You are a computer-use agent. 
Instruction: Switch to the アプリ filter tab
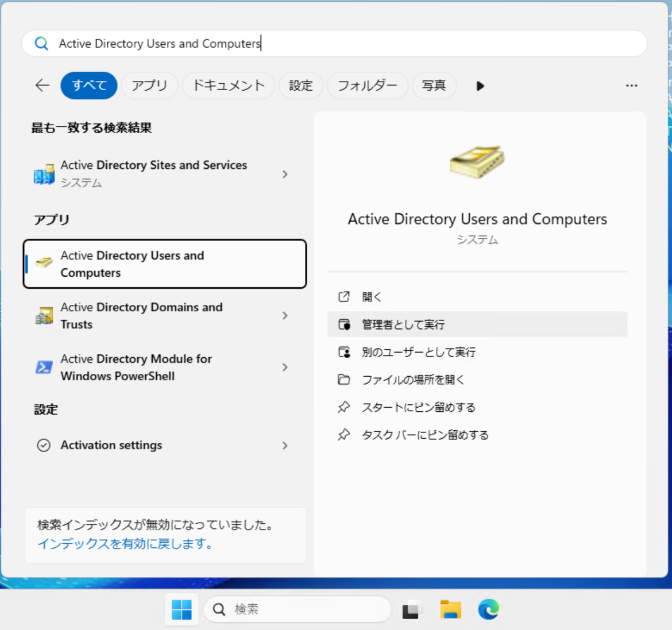coord(149,86)
